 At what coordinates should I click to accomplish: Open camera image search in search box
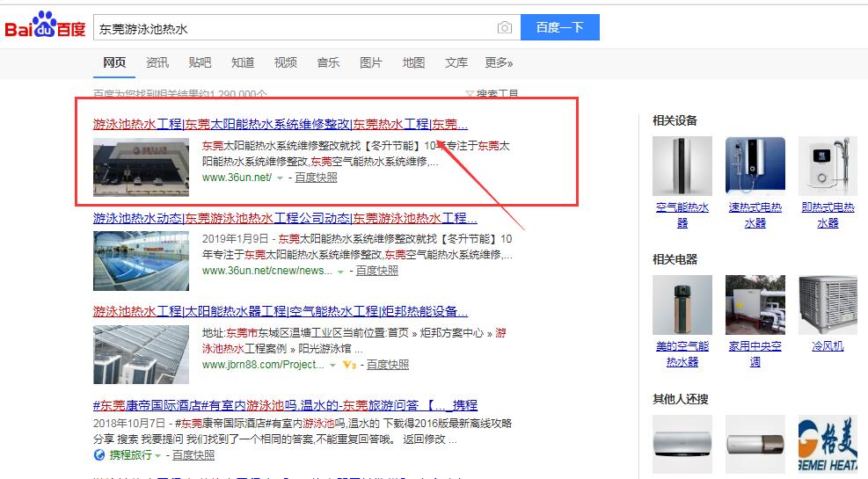click(504, 28)
